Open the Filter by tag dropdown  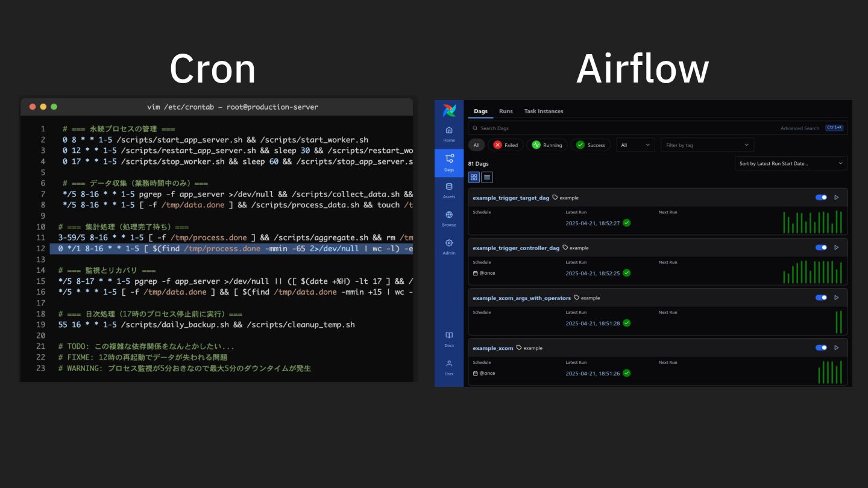tap(707, 145)
